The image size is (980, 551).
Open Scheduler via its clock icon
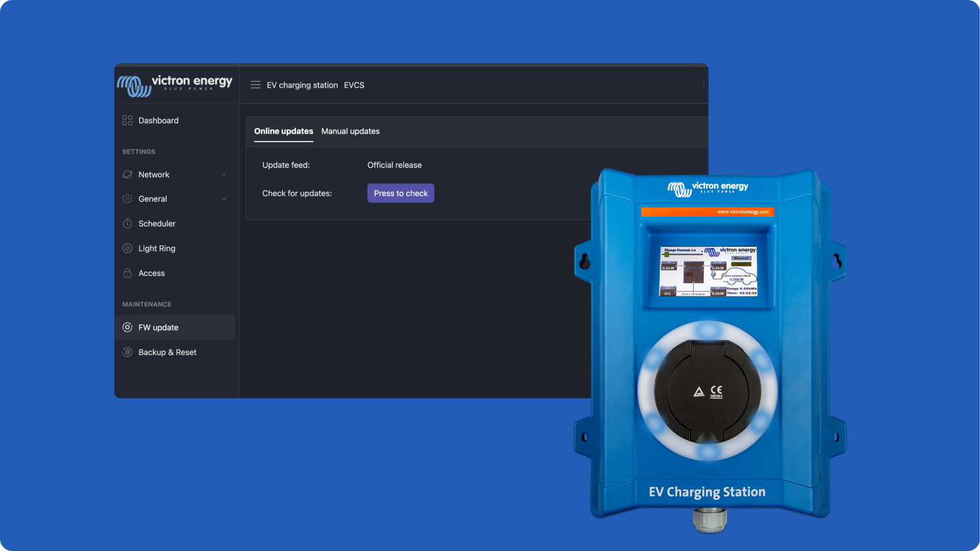click(x=127, y=224)
